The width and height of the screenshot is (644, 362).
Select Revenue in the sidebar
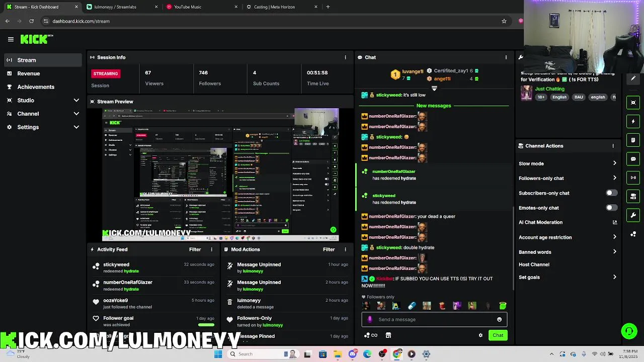(x=43, y=73)
